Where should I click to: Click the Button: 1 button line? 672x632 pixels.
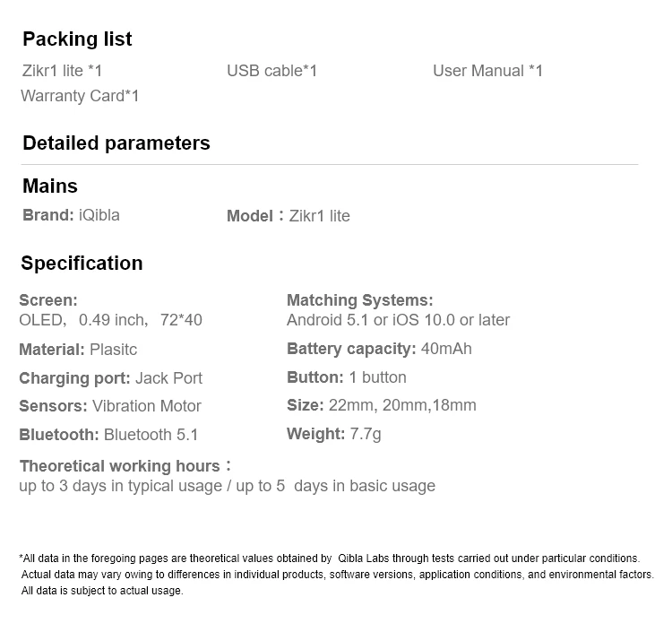347,377
